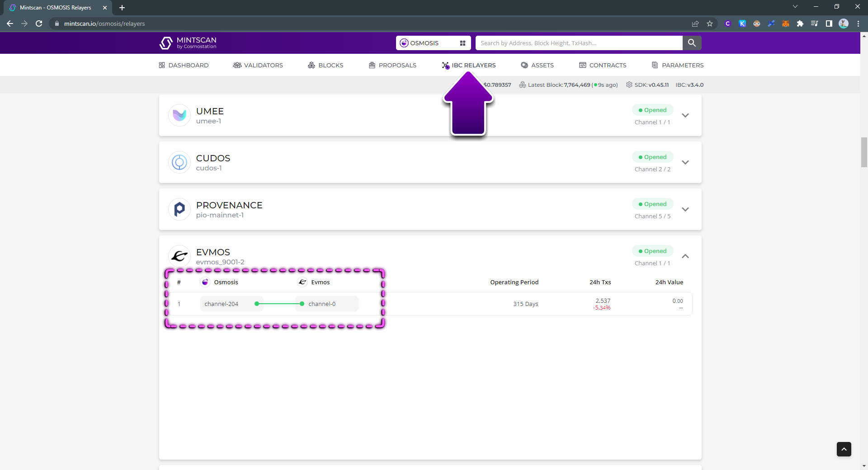Click the page vertical scrollbar thumb

click(x=864, y=152)
